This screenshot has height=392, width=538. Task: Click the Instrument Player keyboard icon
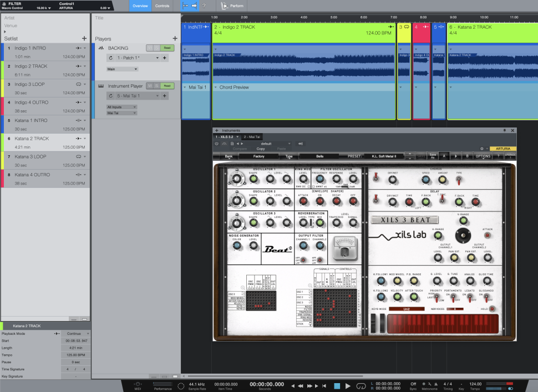tap(101, 86)
